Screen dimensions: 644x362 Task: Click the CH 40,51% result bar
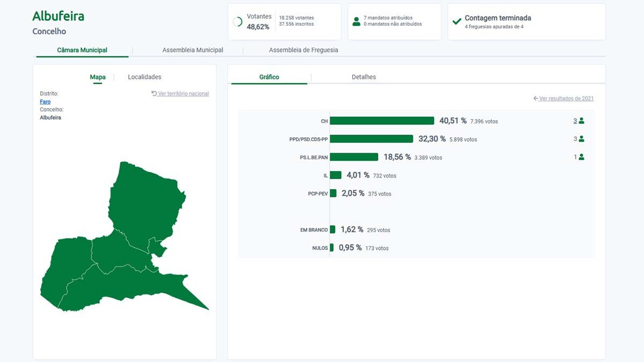[382, 121]
